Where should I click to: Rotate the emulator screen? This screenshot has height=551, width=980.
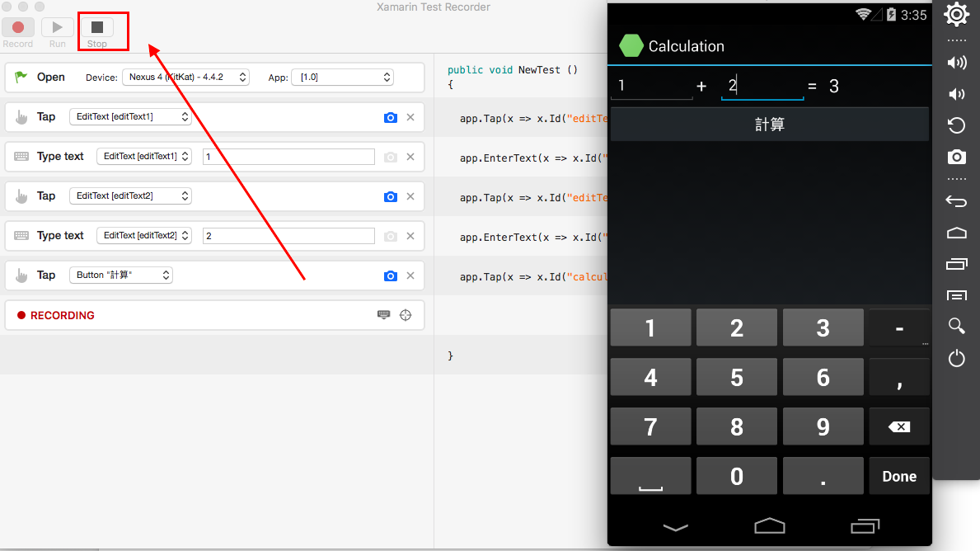[956, 125]
